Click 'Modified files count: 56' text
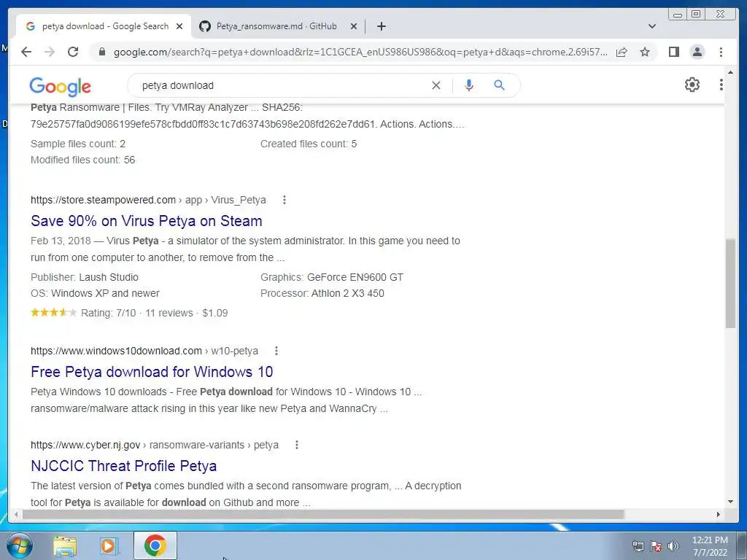Image resolution: width=747 pixels, height=560 pixels. pyautogui.click(x=83, y=160)
